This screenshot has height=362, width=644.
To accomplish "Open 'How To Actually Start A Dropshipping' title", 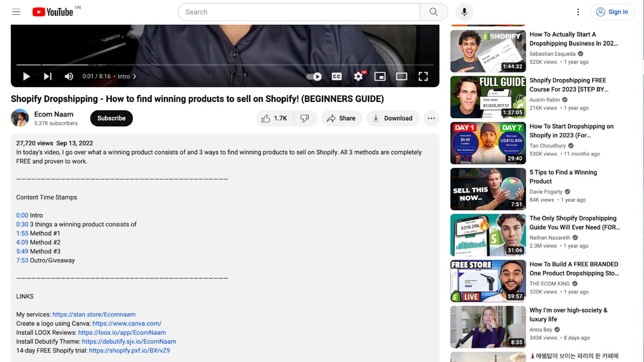I will pos(574,39).
